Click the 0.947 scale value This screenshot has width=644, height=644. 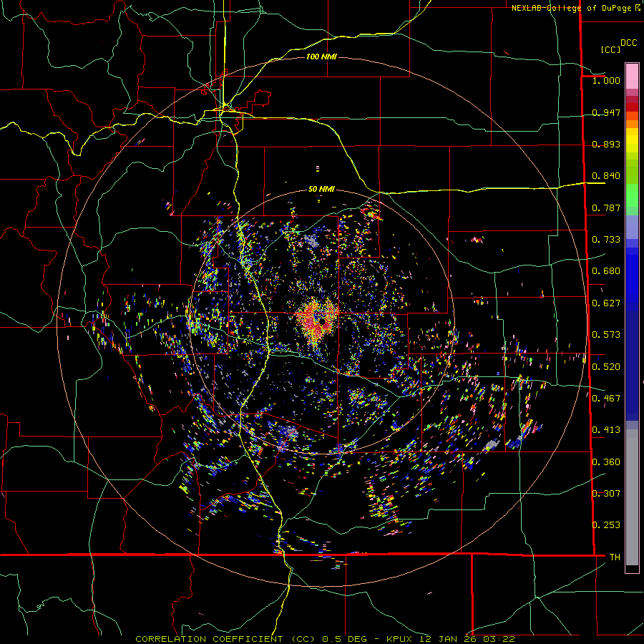[606, 112]
